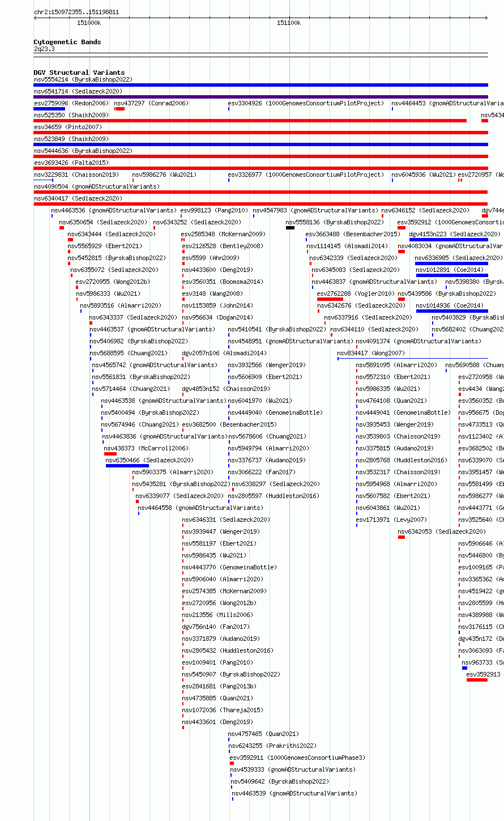
Task: Select the purple bar under nsv6541714
Action: pyautogui.click(x=260, y=97)
